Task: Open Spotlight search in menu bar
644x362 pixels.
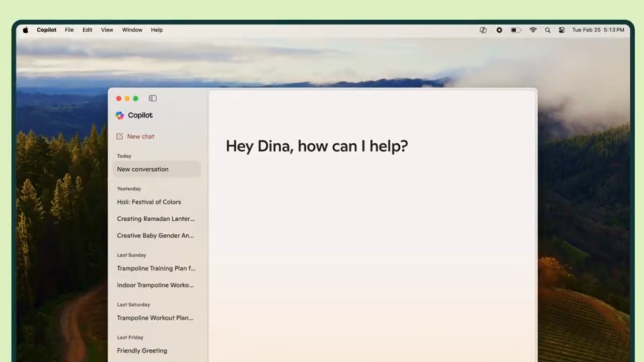Action: (x=547, y=30)
